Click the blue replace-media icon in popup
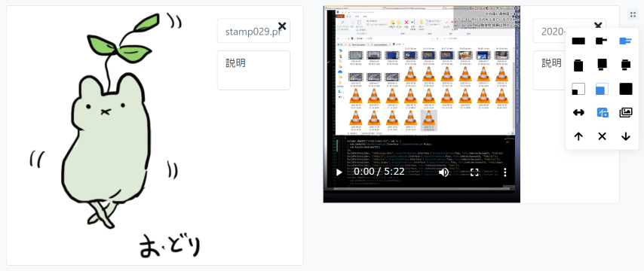This screenshot has height=271, width=644. point(602,113)
